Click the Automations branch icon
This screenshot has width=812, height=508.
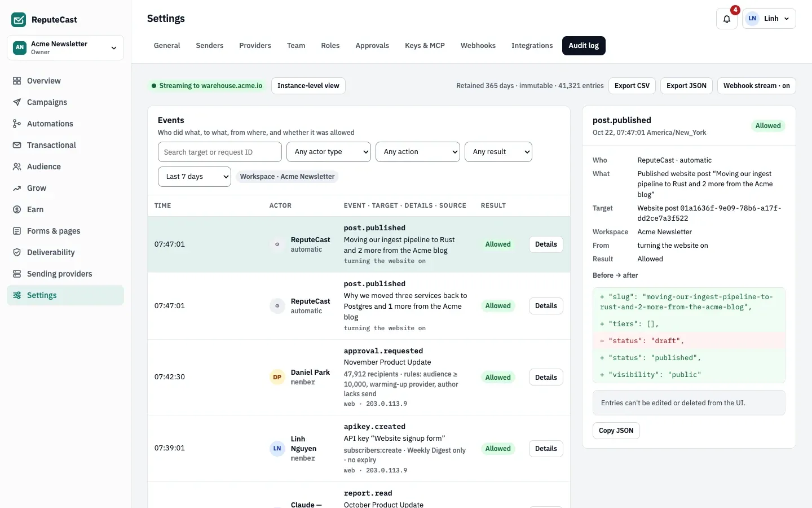(17, 124)
